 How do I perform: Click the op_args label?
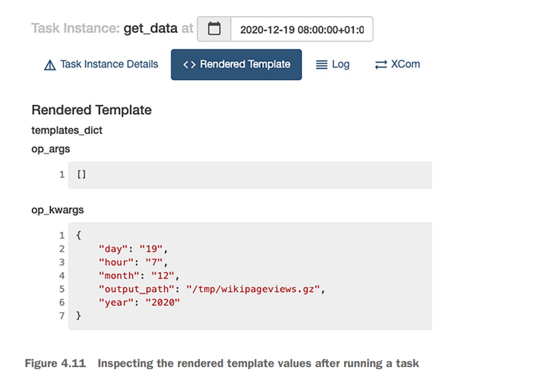tap(51, 149)
